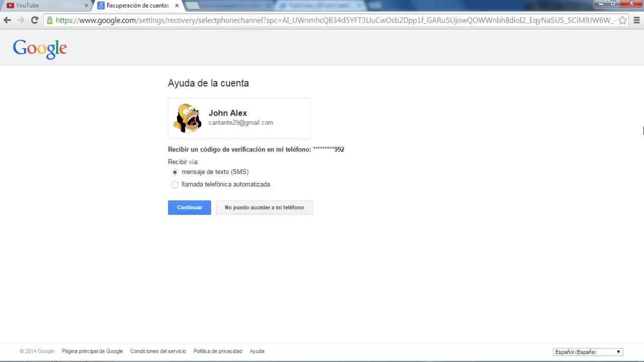
Task: Close the Recuperación de cuentas tab
Action: [177, 6]
